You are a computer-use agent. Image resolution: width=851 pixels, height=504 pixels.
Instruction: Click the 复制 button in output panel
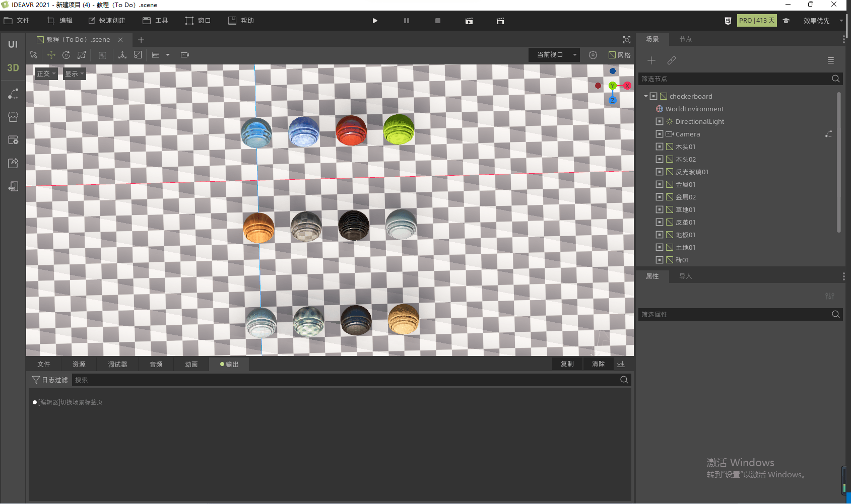click(567, 364)
